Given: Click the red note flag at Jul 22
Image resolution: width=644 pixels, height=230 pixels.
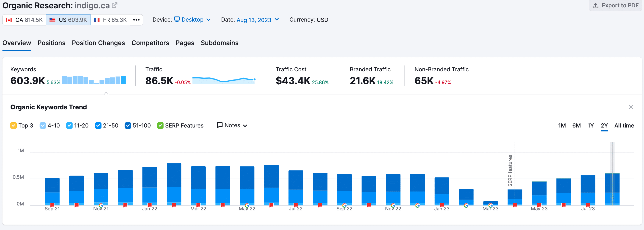Looking at the screenshot, I should 296,205.
